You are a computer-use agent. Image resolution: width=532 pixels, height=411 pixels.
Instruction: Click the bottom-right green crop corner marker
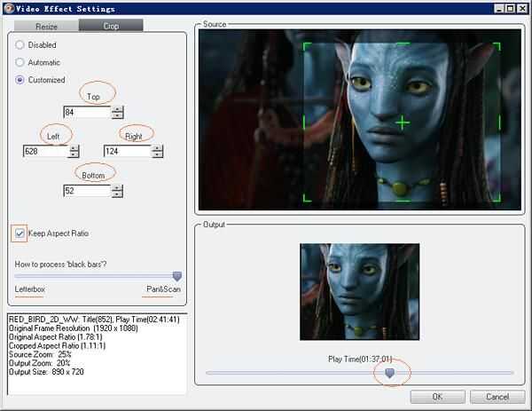click(497, 198)
